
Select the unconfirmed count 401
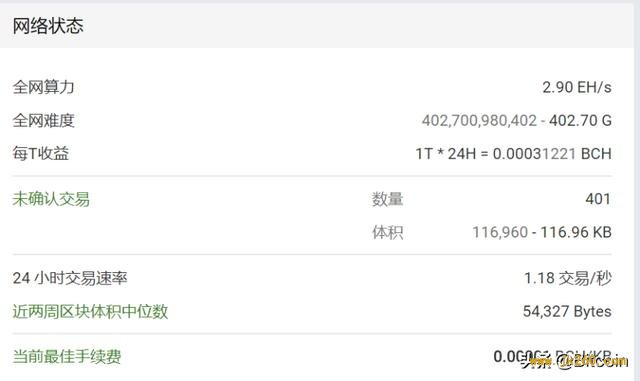598,199
